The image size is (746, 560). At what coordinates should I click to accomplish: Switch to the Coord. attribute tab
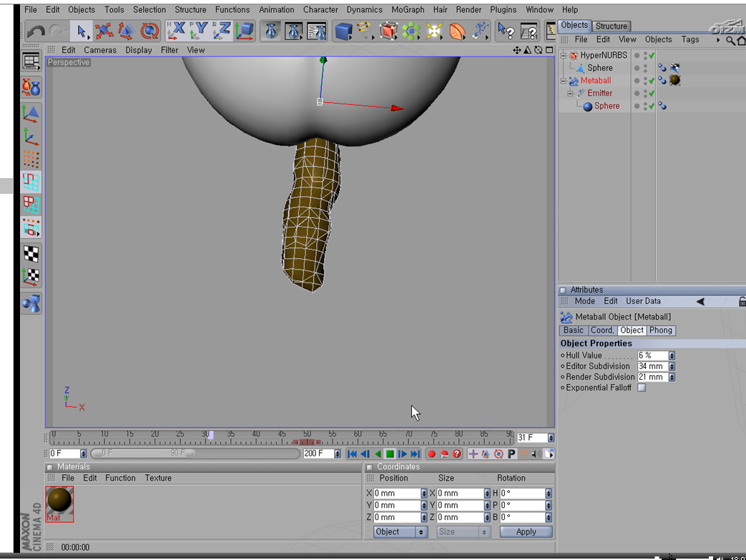pos(602,330)
